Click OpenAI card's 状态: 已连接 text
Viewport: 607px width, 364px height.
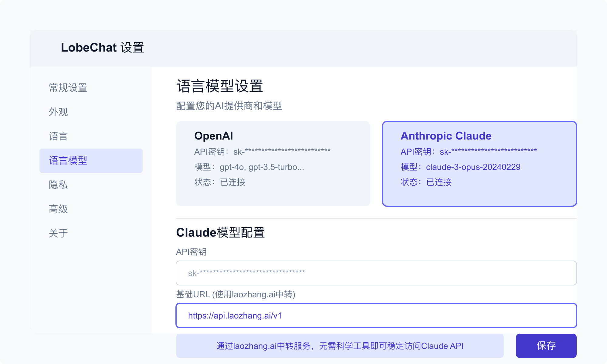(x=220, y=182)
